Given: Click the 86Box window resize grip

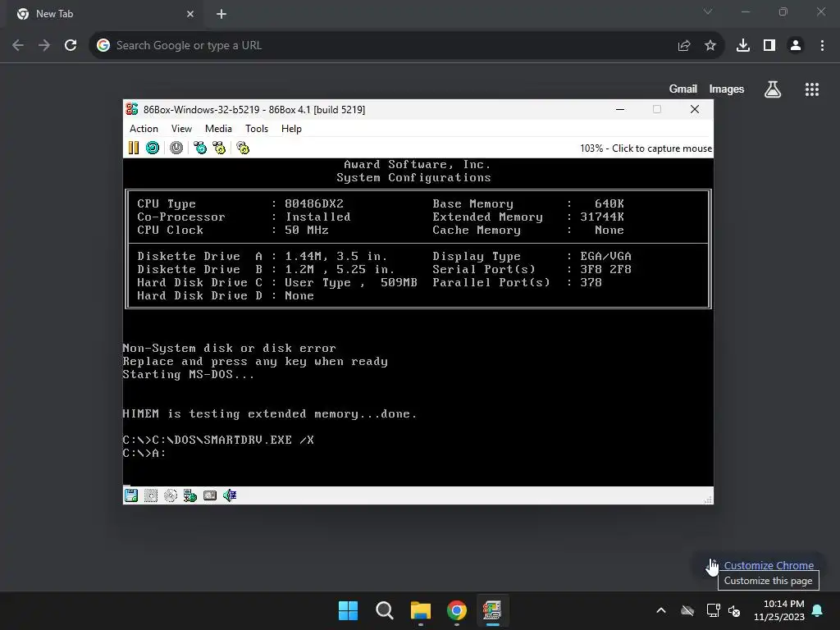Looking at the screenshot, I should point(708,500).
